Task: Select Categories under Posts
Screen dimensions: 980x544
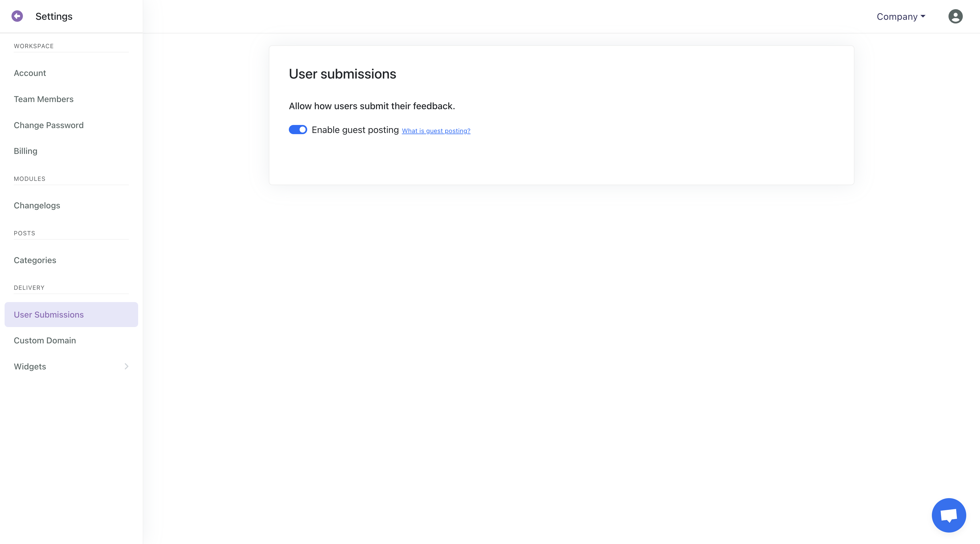Action: click(x=35, y=260)
